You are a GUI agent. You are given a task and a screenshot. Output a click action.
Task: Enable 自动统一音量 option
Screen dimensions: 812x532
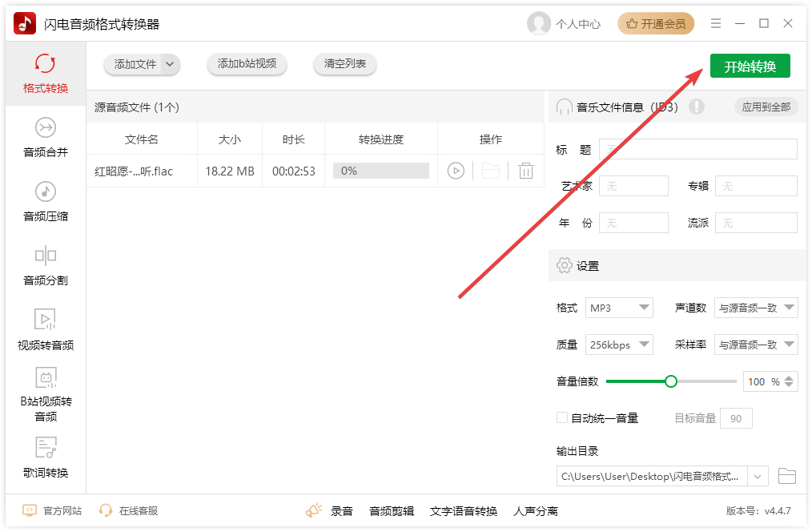pyautogui.click(x=561, y=417)
